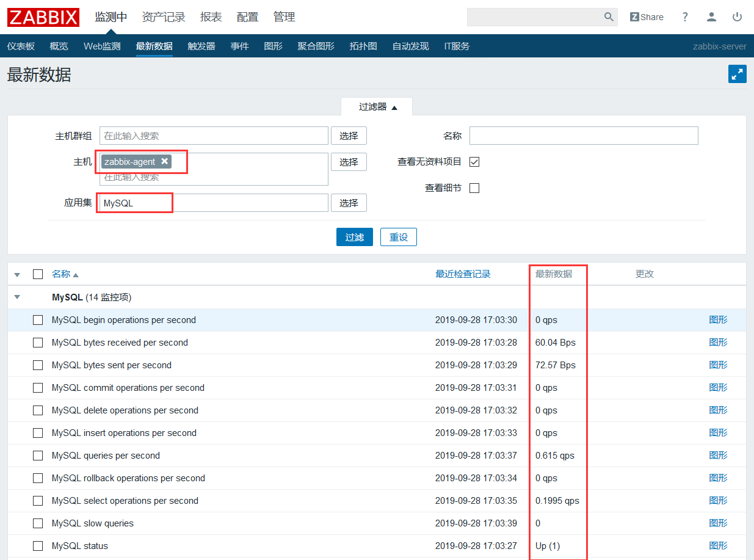Click the 'zabbix-server' label in navigation bar
754x560 pixels.
[720, 46]
